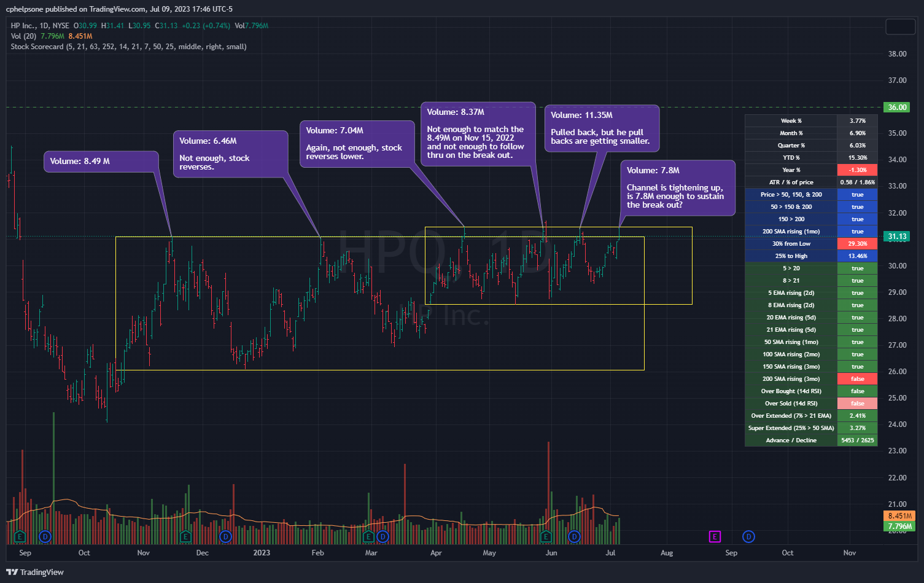924x583 pixels.
Task: Click the '50 SMA rising (1mo)' row
Action: click(811, 342)
